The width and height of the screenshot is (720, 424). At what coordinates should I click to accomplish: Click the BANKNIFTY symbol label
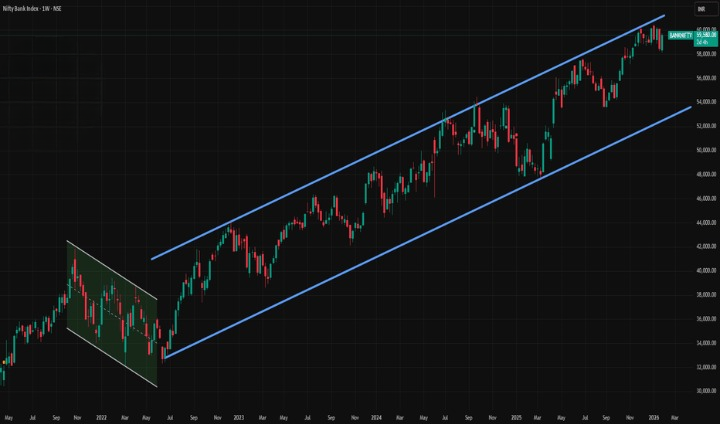click(681, 35)
